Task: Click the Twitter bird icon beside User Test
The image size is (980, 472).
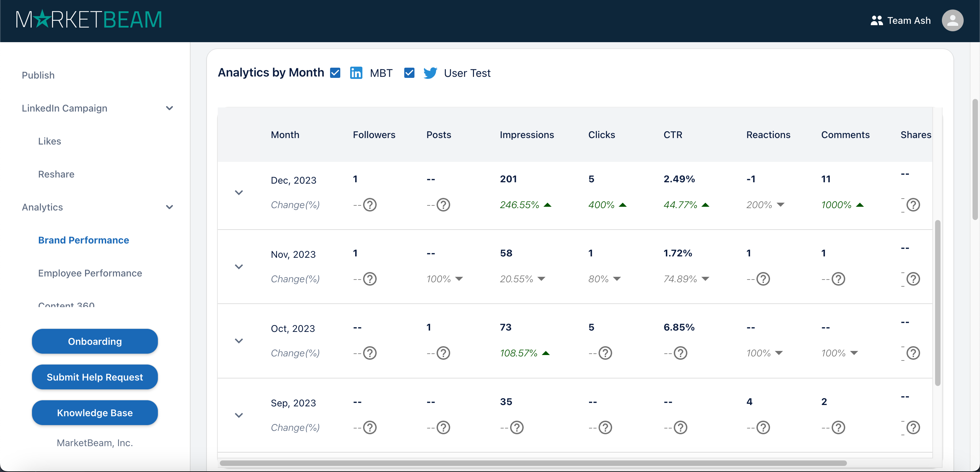Action: coord(430,73)
